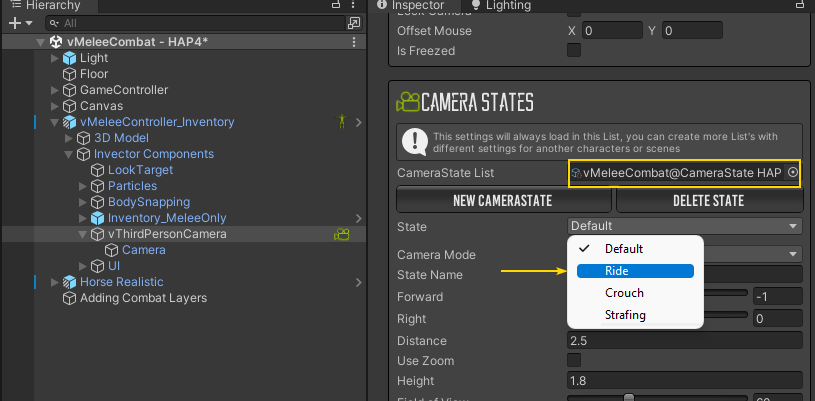Click the Horse Realistic prefab icon
Image resolution: width=815 pixels, height=401 pixels.
tap(70, 282)
